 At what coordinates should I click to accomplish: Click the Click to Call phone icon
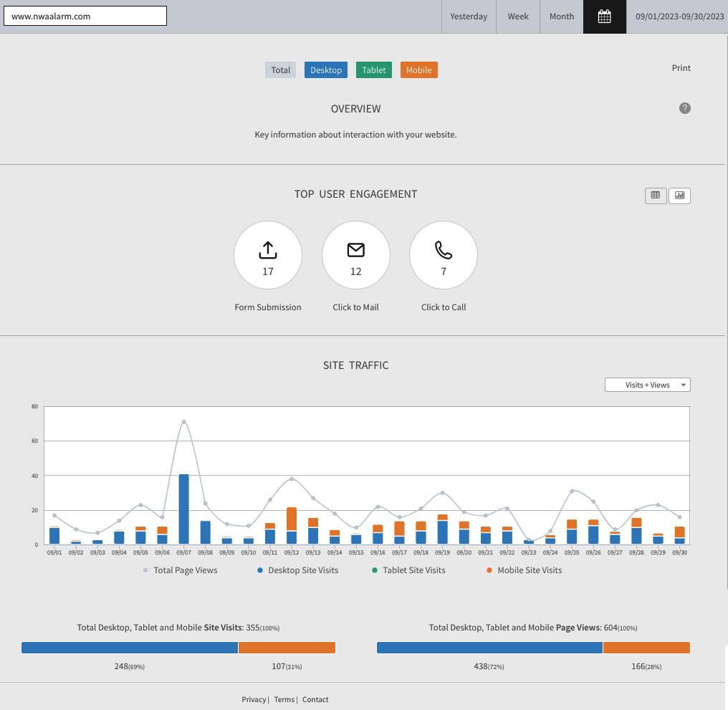tap(444, 250)
